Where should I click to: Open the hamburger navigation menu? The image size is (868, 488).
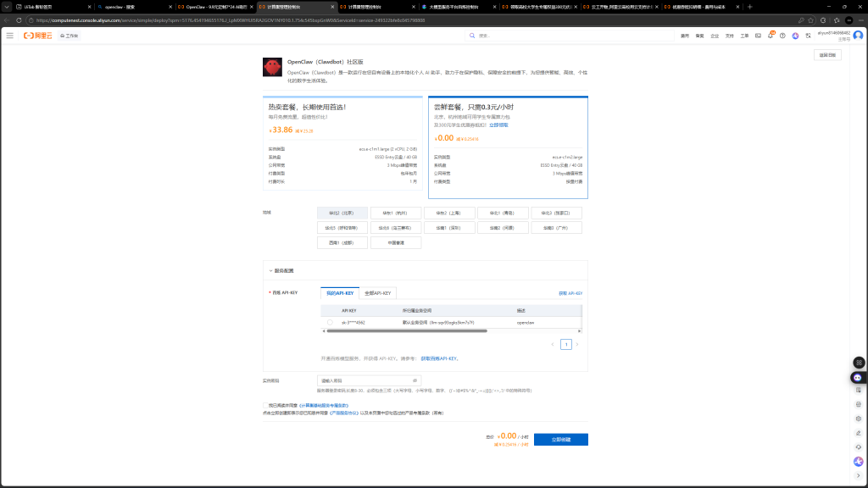[x=9, y=36]
